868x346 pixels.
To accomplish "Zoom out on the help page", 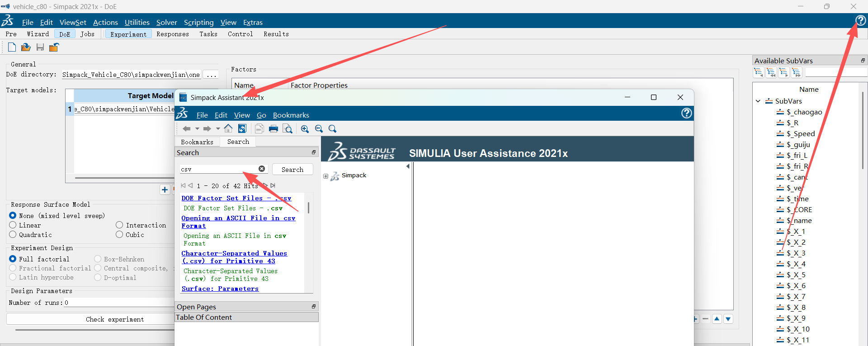I will coord(319,129).
